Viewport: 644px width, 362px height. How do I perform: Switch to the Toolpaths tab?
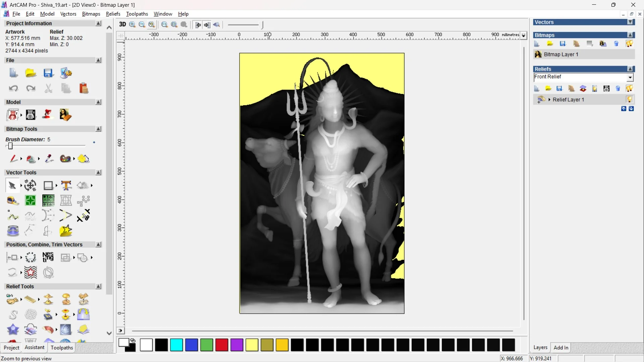pos(62,348)
